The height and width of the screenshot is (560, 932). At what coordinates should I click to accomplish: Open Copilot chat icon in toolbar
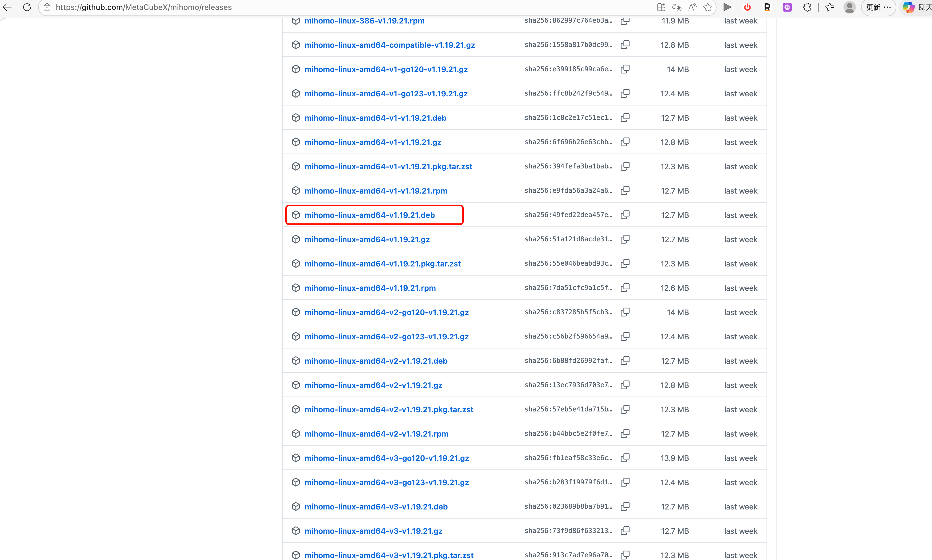[908, 7]
